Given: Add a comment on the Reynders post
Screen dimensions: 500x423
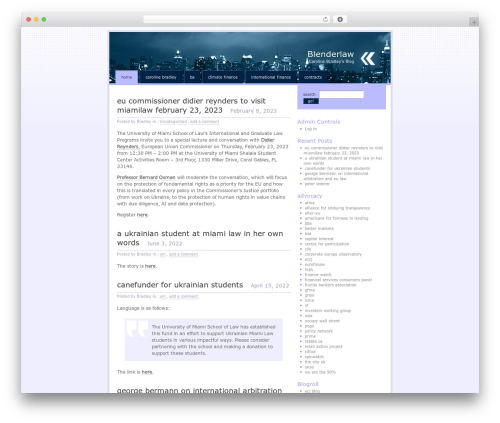Looking at the screenshot, I should (205, 122).
